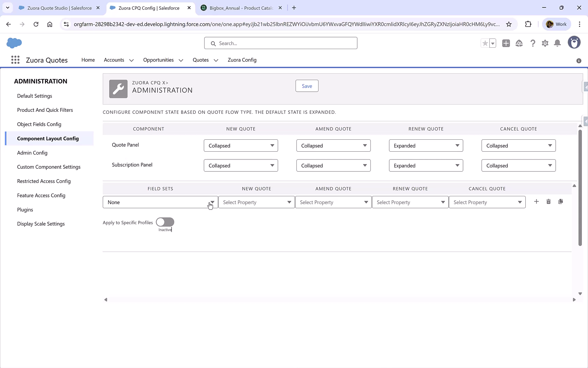Toggle Apply to Specific Profiles switch
This screenshot has width=588, height=368.
click(165, 221)
